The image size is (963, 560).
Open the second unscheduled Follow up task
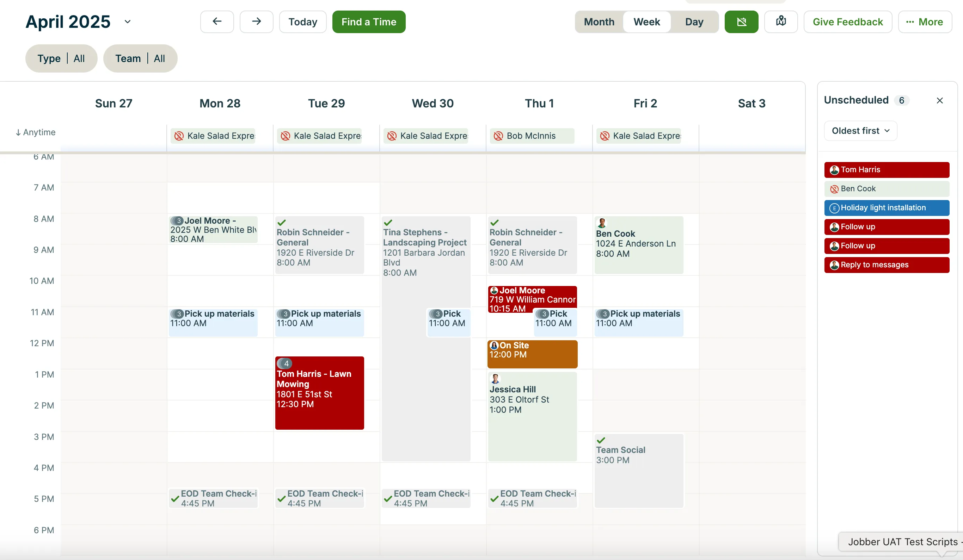click(887, 246)
